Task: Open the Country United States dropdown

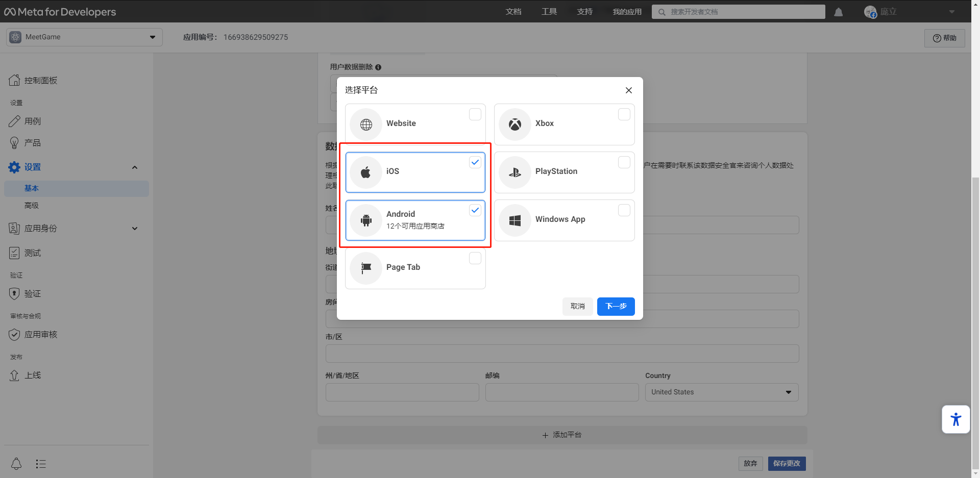Action: tap(722, 392)
